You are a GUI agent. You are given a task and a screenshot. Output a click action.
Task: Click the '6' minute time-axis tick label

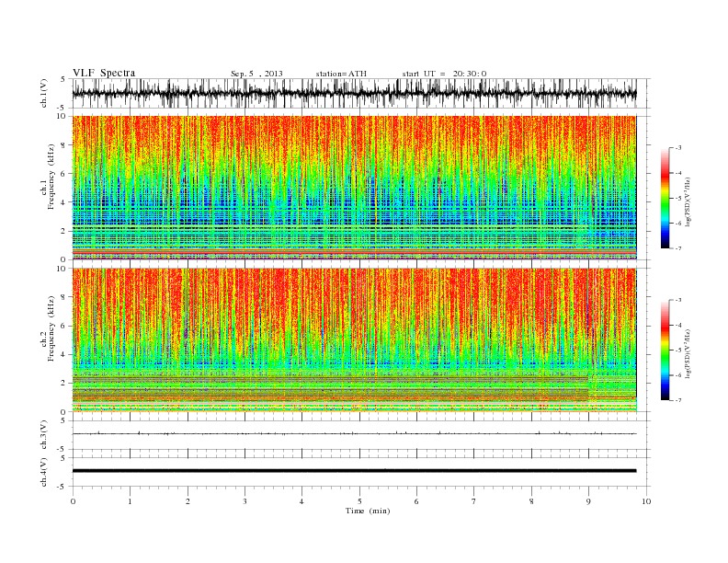click(x=416, y=501)
